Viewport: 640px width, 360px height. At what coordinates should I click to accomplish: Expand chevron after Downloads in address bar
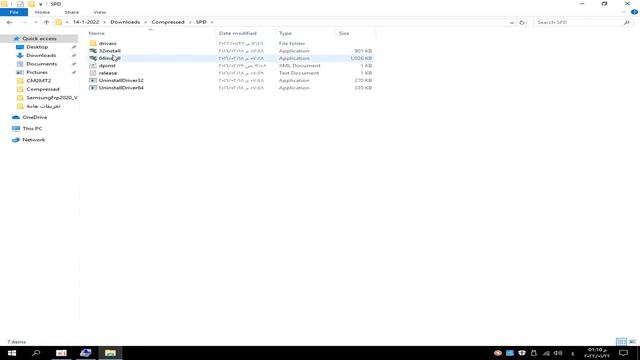pyautogui.click(x=145, y=22)
